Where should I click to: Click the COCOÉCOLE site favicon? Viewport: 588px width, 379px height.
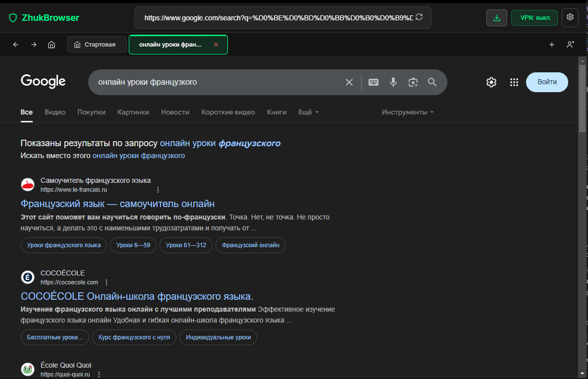[x=28, y=277]
